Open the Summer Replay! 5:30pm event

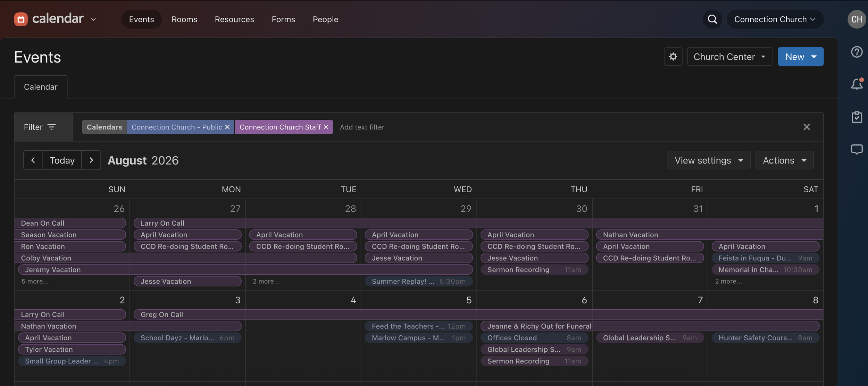pos(419,281)
